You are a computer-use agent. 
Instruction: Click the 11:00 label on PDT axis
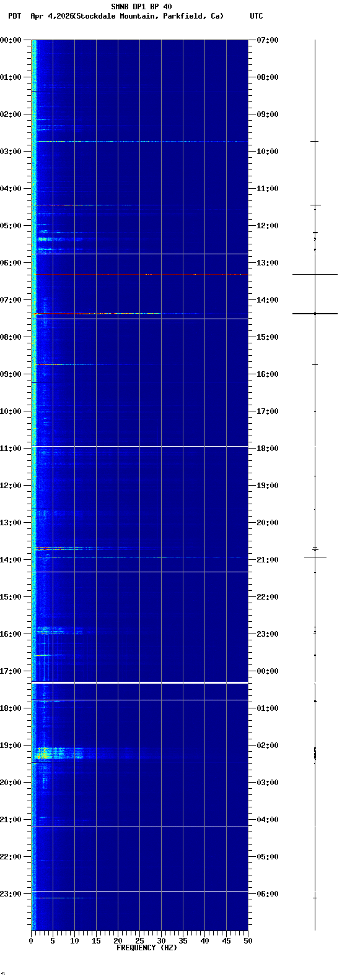(x=11, y=449)
